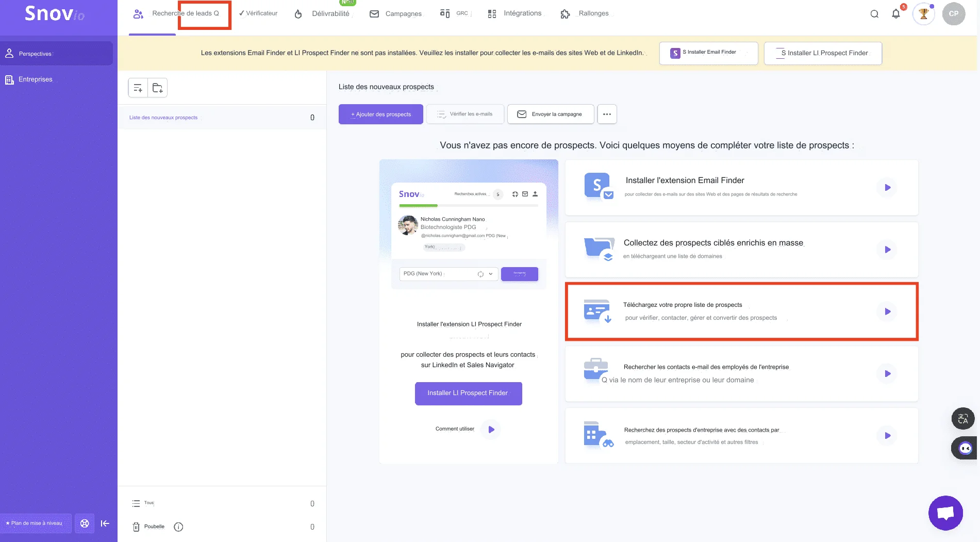Click the translate widget icon

point(963,419)
